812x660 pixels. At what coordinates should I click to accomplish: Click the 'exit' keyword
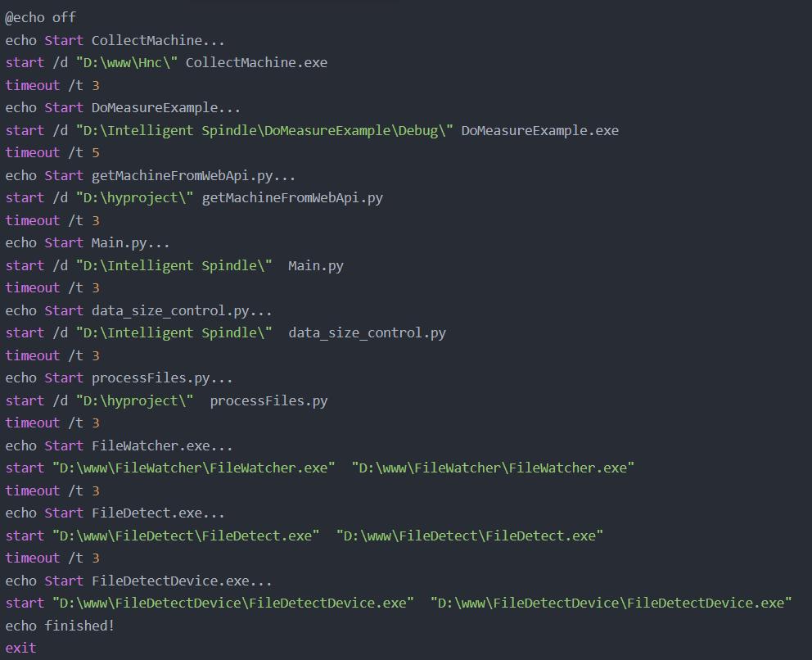coord(20,649)
